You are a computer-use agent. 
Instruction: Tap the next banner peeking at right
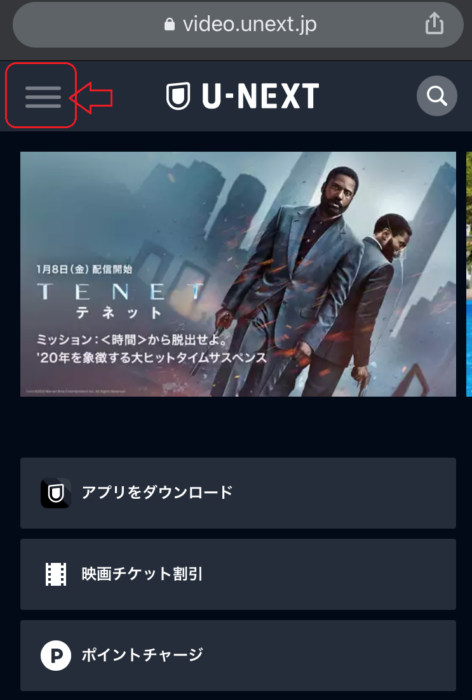coord(469,274)
